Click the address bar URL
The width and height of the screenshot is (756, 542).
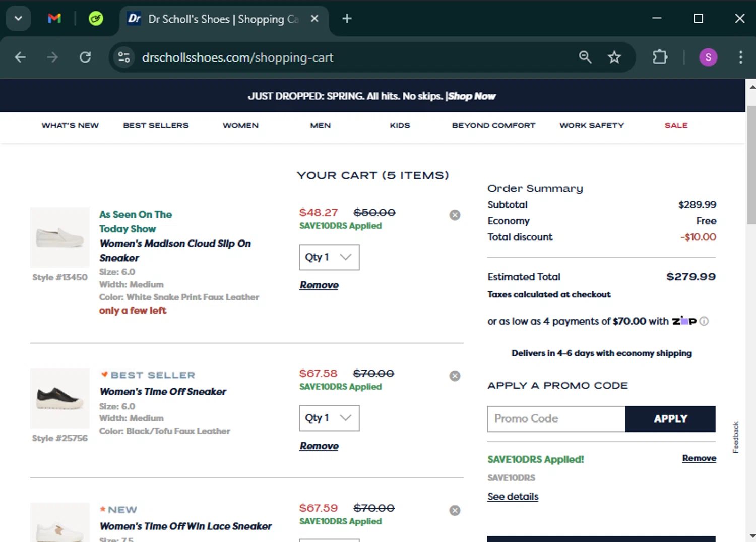pos(237,57)
